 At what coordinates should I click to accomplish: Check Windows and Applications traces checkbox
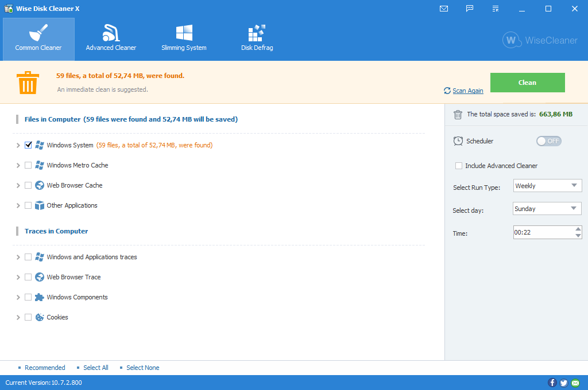pyautogui.click(x=28, y=257)
